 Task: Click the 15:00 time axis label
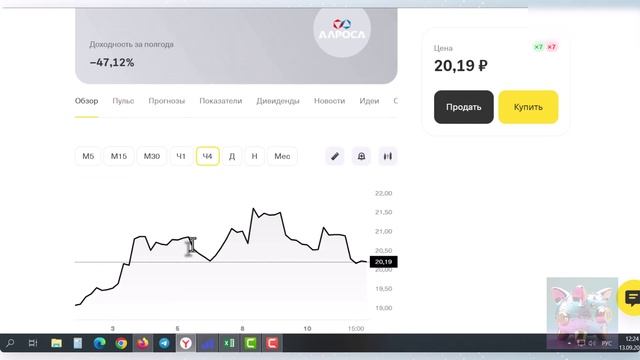[x=356, y=329]
